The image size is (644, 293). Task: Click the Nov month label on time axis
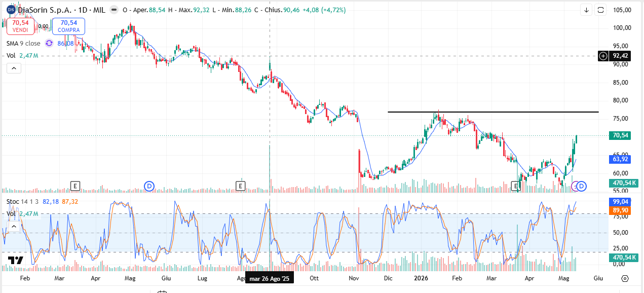coord(353,278)
